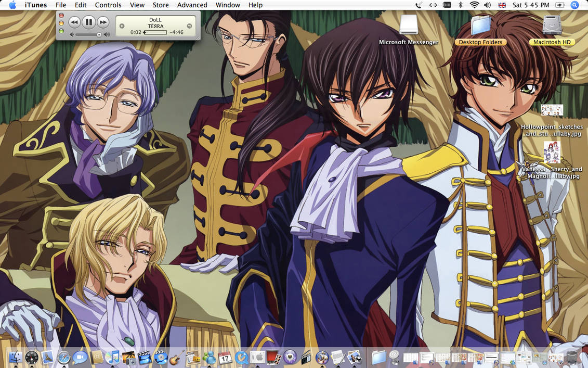
Task: Click the iTunes icon in the Dock
Action: pyautogui.click(x=112, y=357)
